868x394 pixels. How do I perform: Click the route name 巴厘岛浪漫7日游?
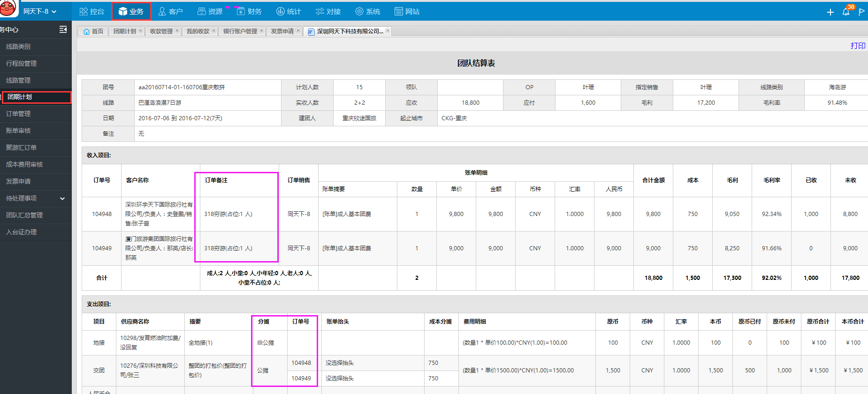click(160, 103)
